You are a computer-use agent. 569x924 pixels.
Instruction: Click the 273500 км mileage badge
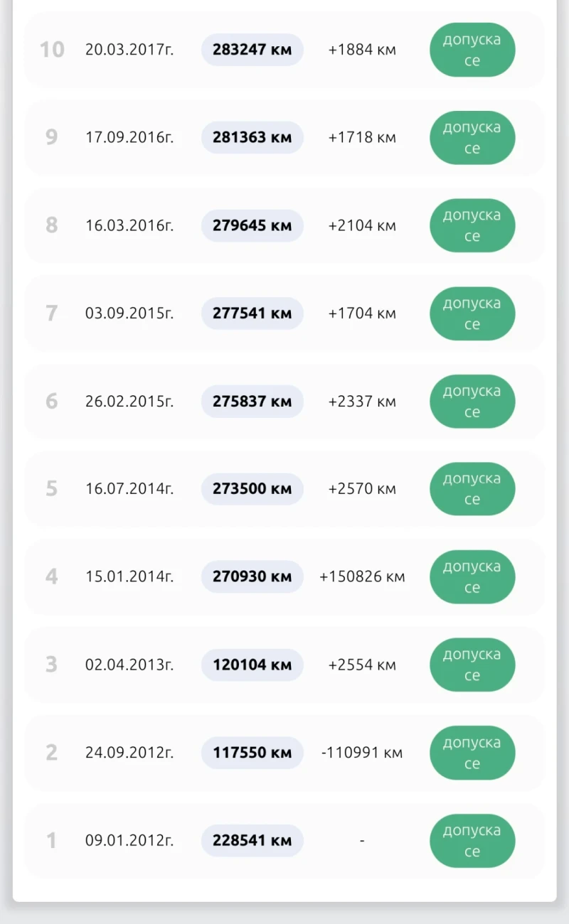click(x=252, y=489)
